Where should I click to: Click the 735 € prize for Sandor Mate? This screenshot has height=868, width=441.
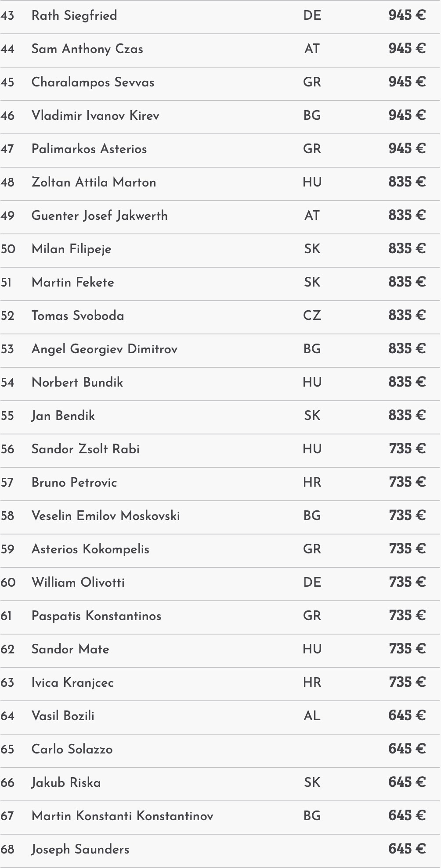[407, 649]
